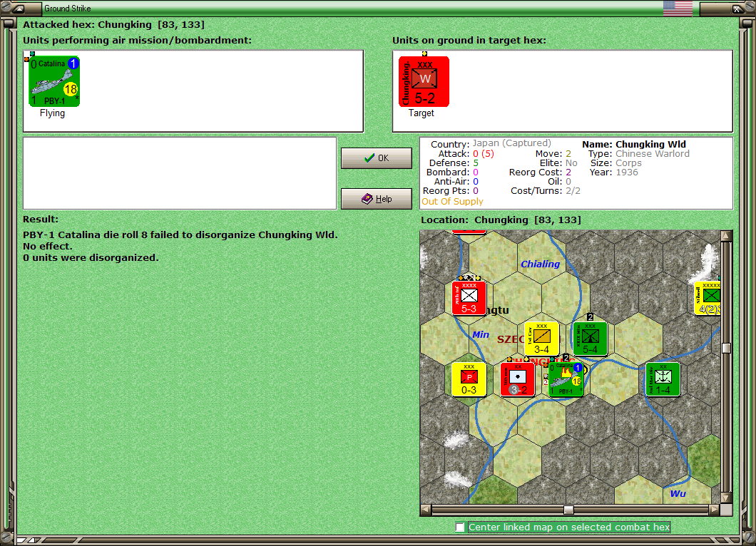Click the US flag icon in title bar
The width and height of the screenshot is (756, 546).
[678, 8]
